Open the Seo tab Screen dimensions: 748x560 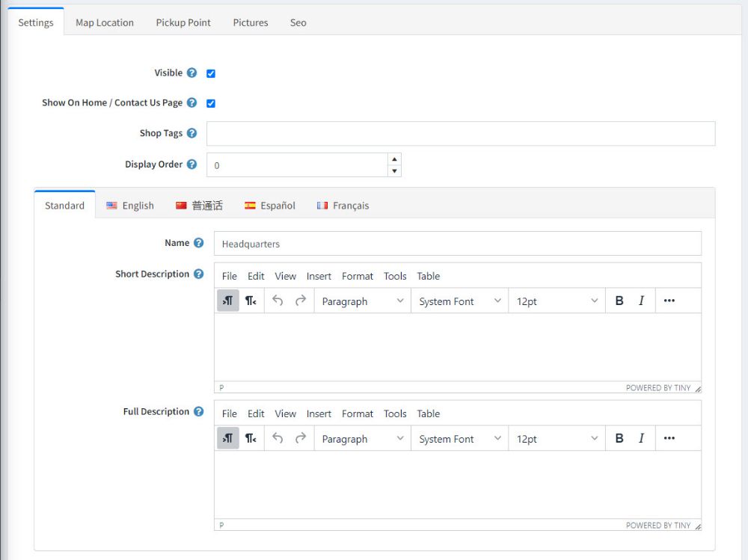click(298, 22)
